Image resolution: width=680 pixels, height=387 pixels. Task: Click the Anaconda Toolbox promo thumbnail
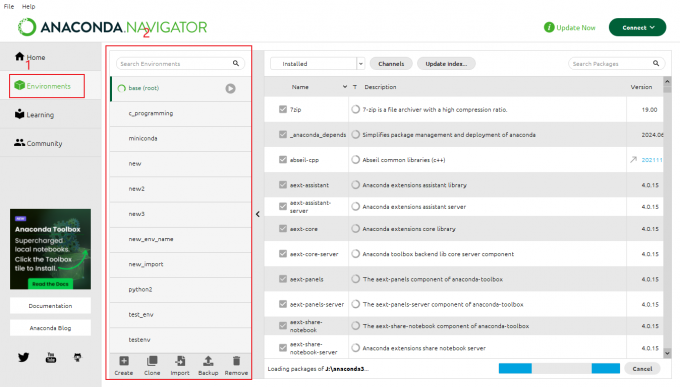[x=50, y=249]
